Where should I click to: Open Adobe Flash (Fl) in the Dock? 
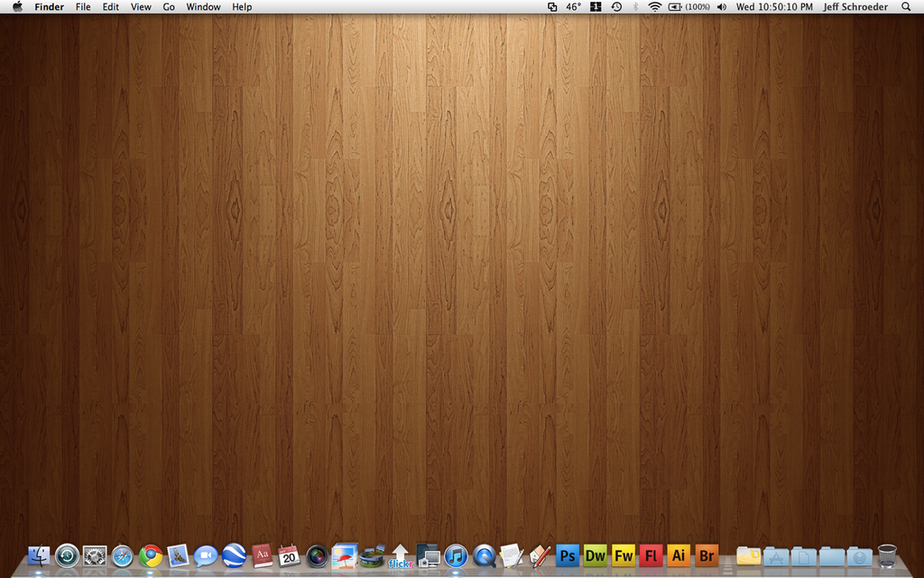pos(651,555)
